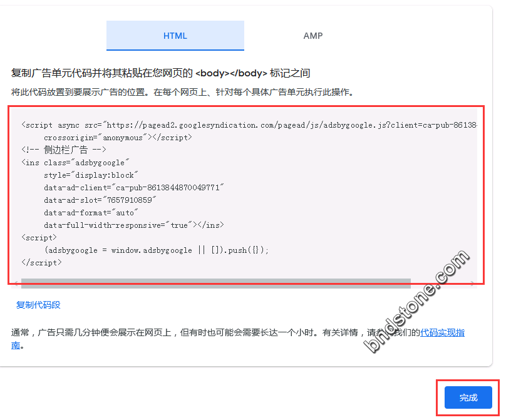Click the code box right scroll arrow

tap(472, 284)
